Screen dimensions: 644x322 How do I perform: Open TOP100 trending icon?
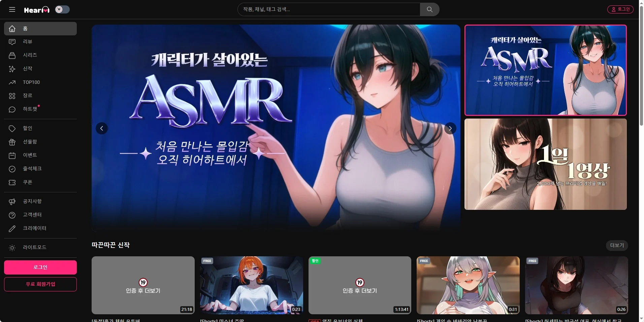tap(12, 82)
